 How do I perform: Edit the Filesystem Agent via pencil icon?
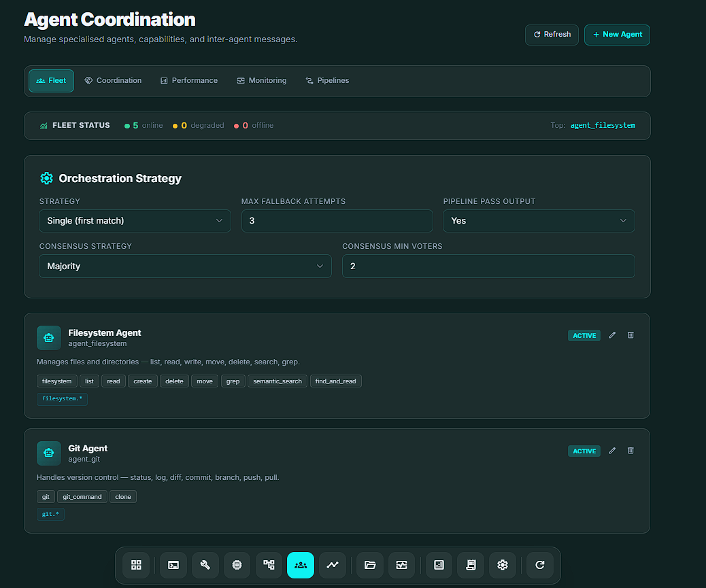612,335
